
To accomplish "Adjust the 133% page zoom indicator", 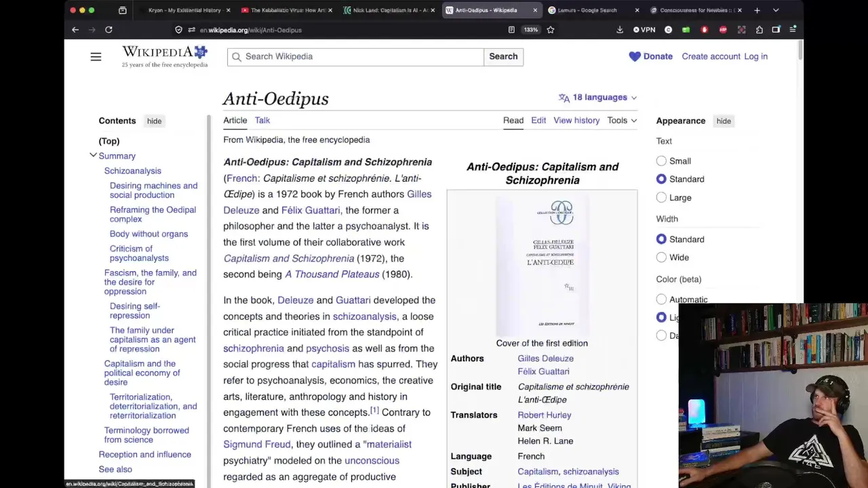I will [x=531, y=30].
